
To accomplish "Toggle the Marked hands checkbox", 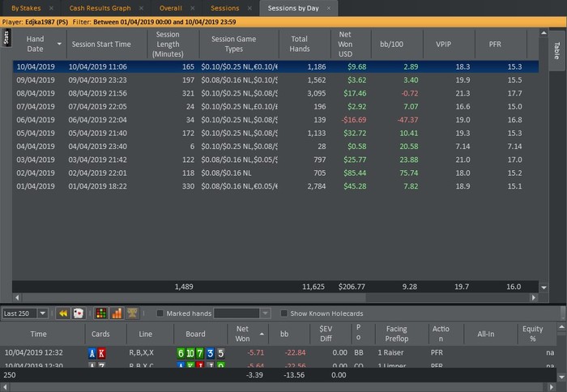I will click(x=160, y=313).
